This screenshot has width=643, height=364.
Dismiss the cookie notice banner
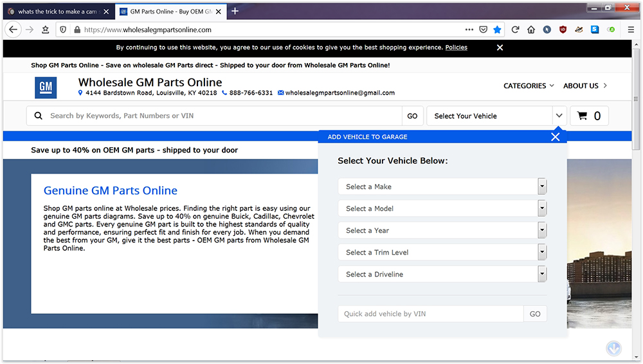(500, 48)
